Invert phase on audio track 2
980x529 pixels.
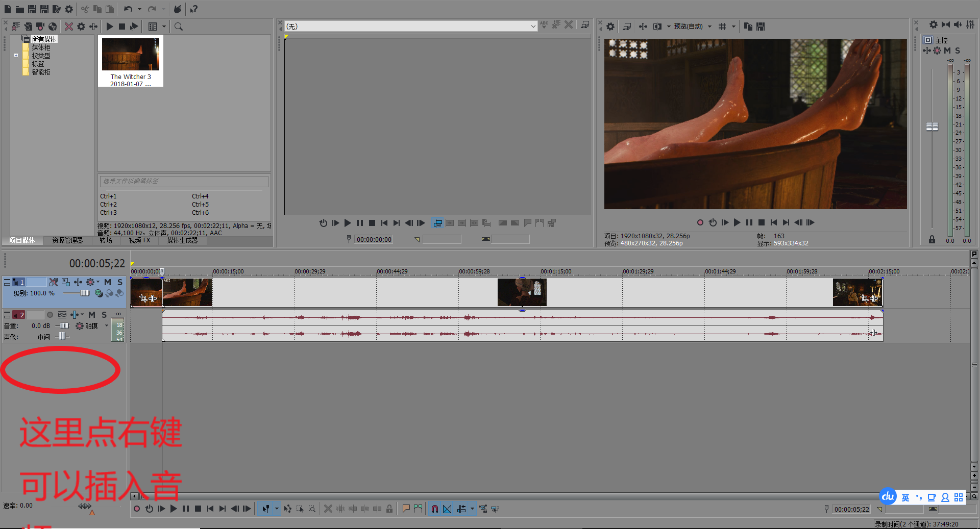[x=62, y=315]
